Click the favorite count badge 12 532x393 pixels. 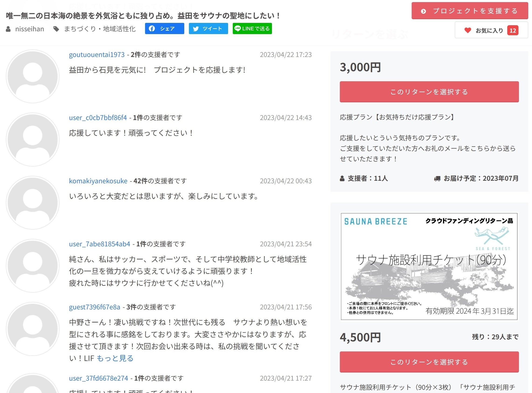512,30
